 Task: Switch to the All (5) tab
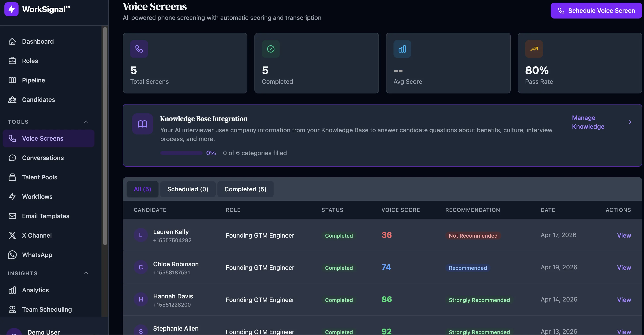[142, 189]
